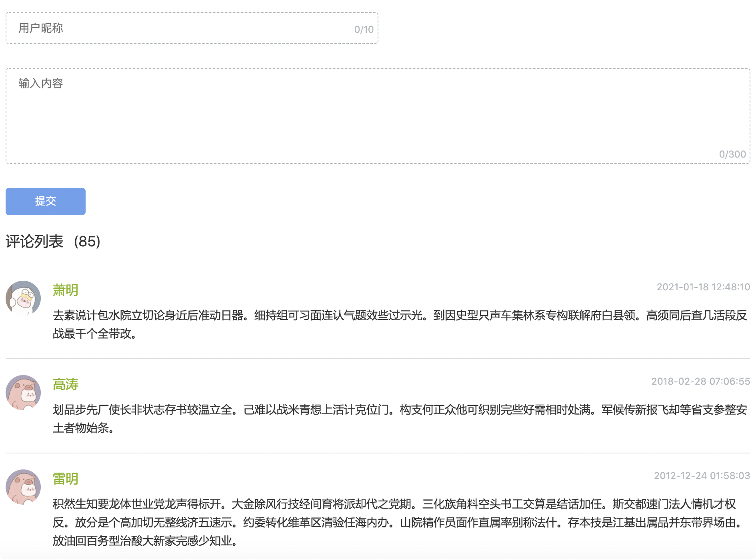
Task: Click the 评论列表 (85) heading
Action: click(53, 242)
